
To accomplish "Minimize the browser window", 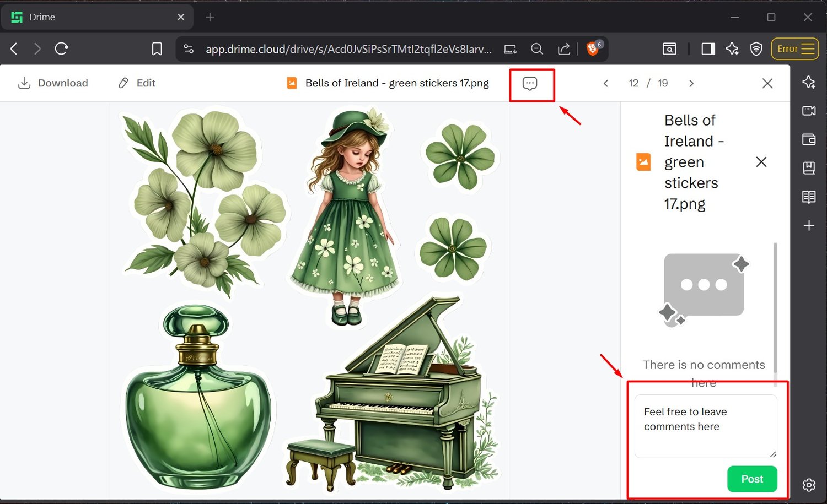I will pos(734,17).
